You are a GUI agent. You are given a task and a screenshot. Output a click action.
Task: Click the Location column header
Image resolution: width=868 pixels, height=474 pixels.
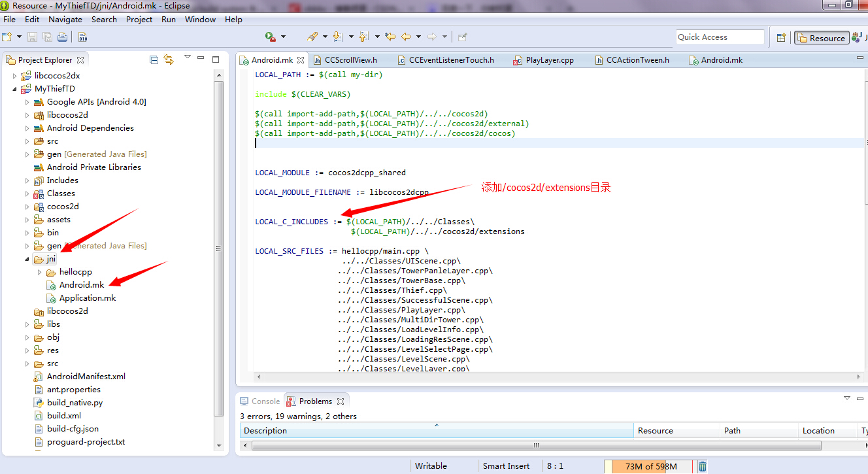[827, 430]
